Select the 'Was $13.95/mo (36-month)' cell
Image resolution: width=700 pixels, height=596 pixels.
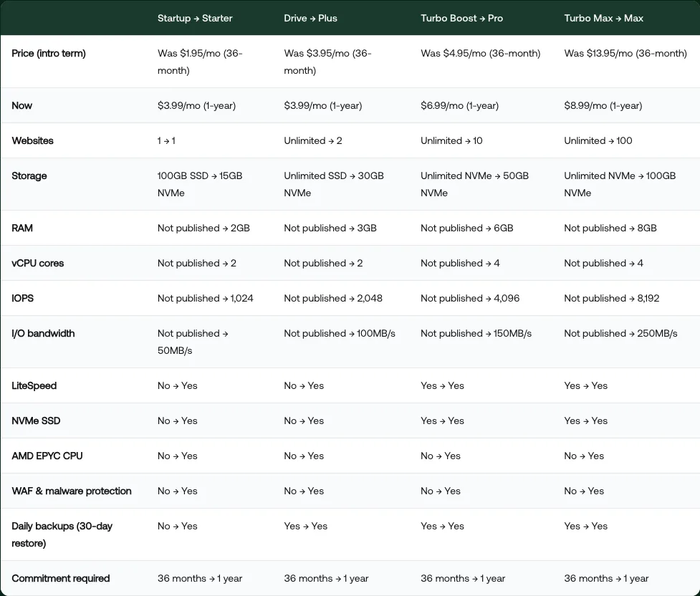point(625,53)
